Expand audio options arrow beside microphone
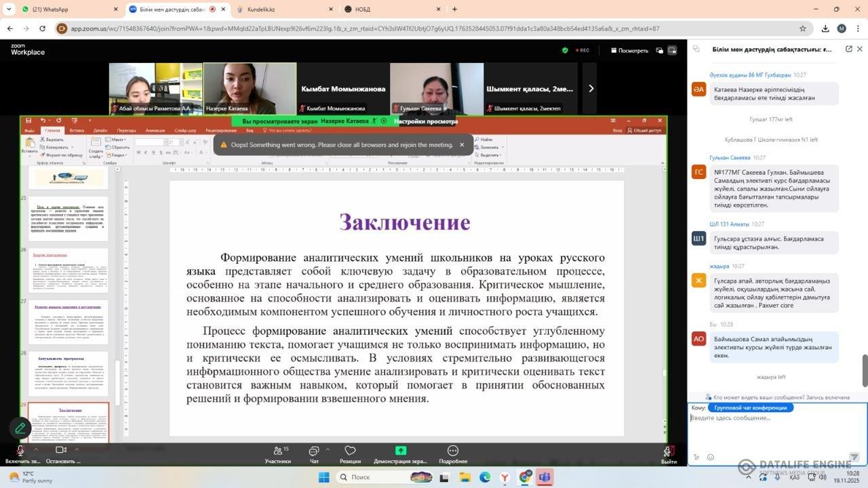Screen dimensions: 868x488 tap(36, 448)
